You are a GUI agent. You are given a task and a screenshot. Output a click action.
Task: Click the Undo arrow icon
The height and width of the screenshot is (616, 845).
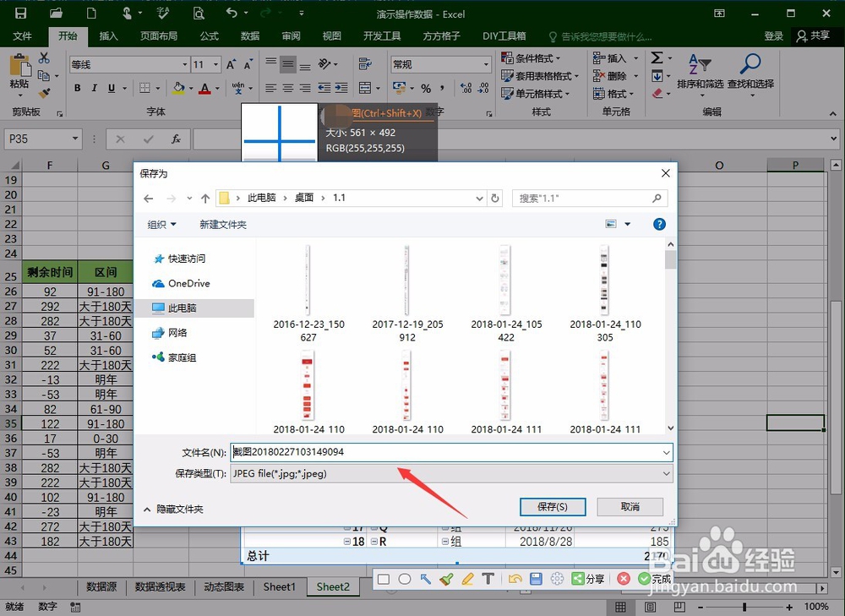pos(232,13)
